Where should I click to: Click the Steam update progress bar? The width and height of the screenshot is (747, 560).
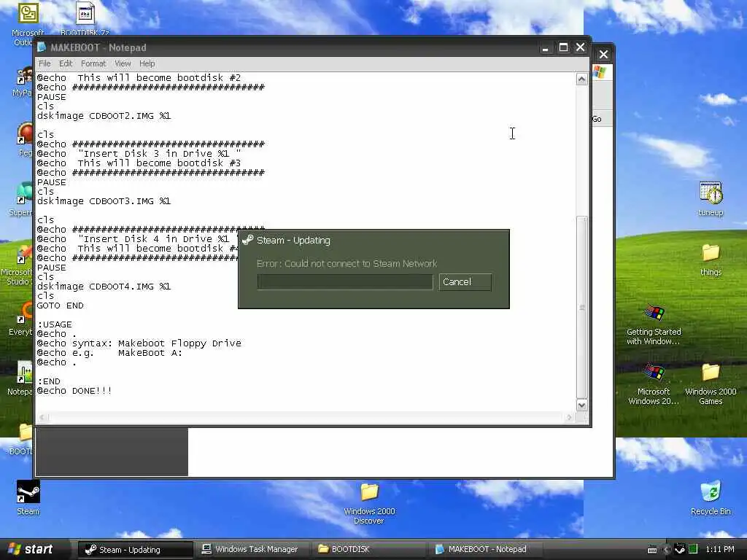(345, 282)
